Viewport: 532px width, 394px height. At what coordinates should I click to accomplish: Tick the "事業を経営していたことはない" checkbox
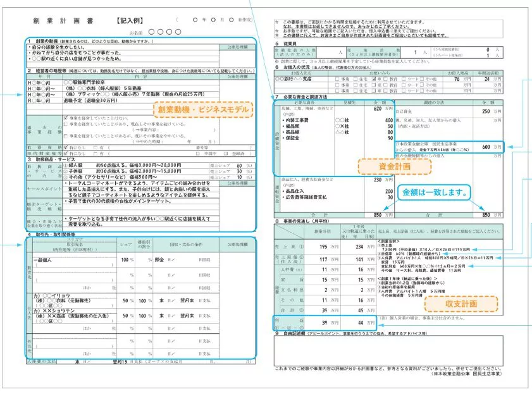pos(66,118)
